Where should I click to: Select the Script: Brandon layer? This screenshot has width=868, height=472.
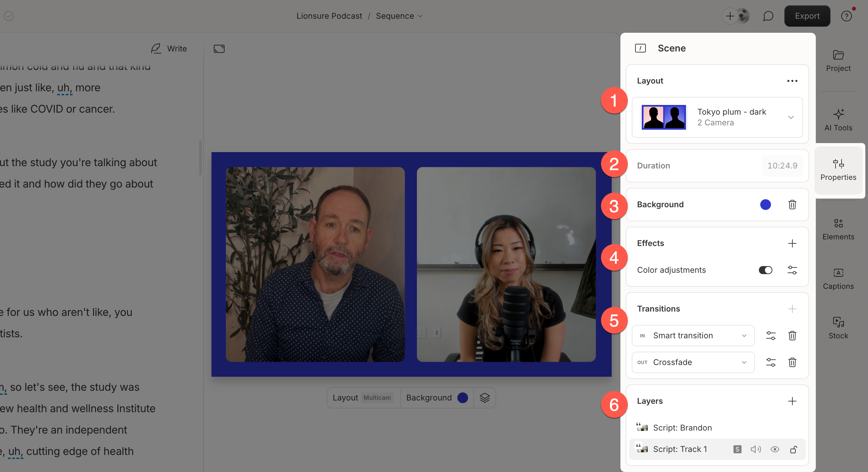(x=682, y=428)
